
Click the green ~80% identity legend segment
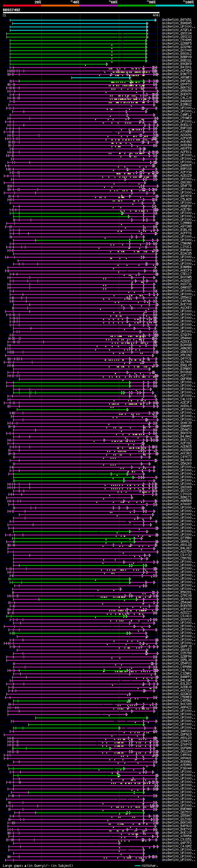(137, 6)
